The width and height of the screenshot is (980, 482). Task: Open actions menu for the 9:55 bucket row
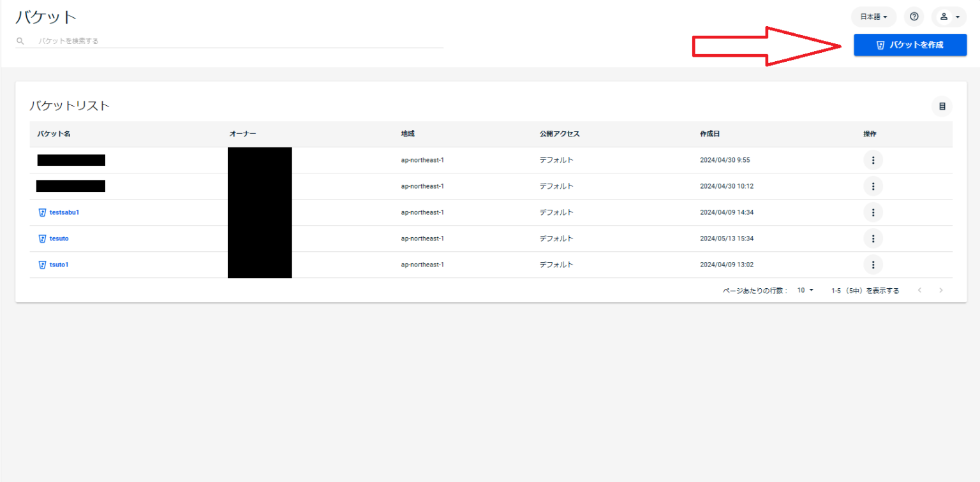pyautogui.click(x=873, y=160)
